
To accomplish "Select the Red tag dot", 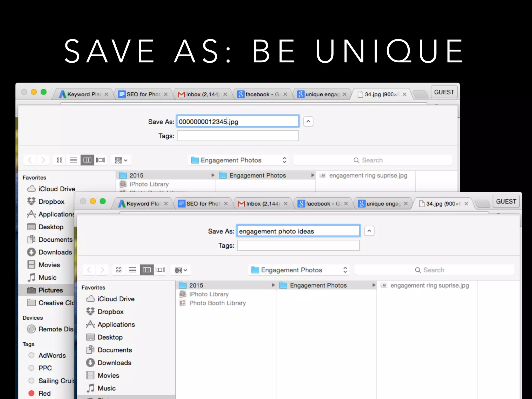I will (x=31, y=393).
